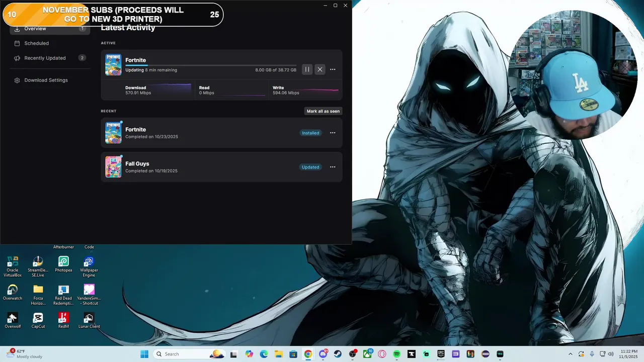Switch to Google Chrome in the taskbar

(308, 354)
